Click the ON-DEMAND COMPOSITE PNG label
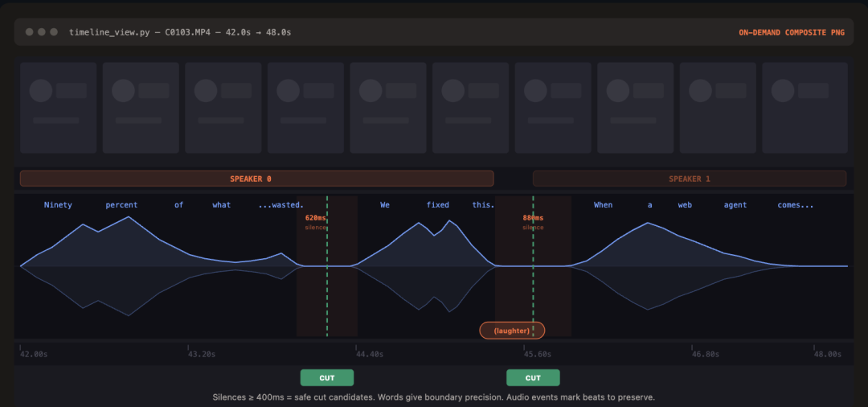 coord(791,32)
